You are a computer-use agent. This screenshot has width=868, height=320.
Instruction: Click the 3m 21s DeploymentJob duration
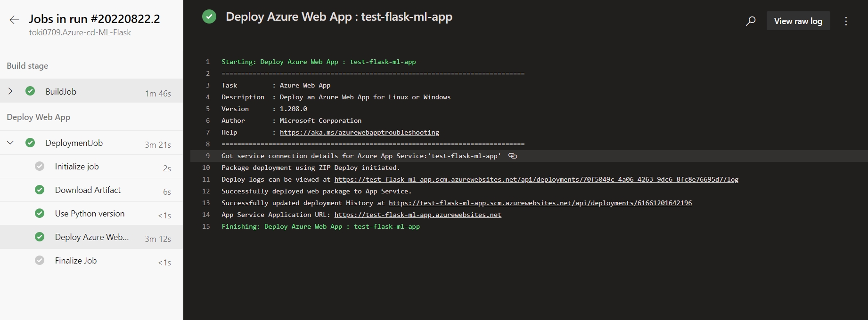[x=158, y=144]
